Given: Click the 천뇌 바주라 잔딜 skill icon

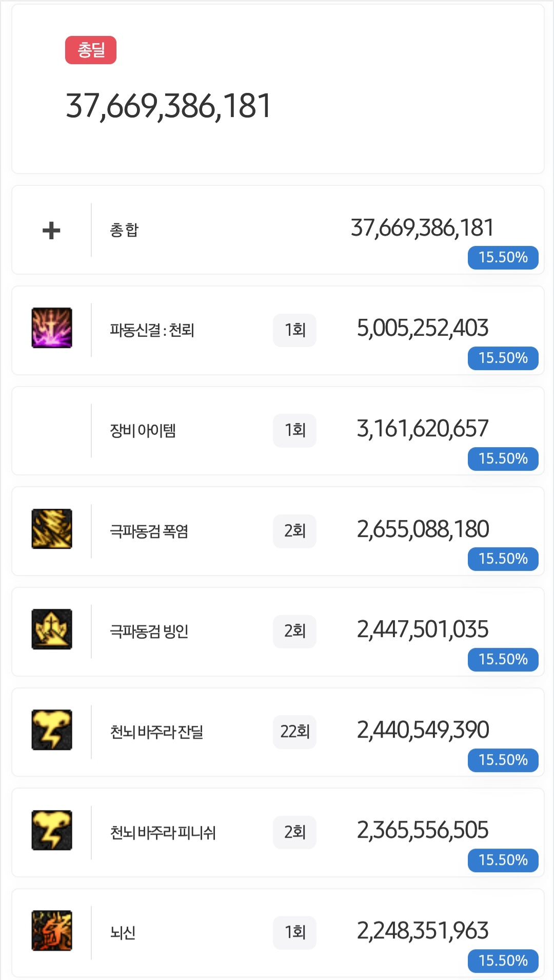Looking at the screenshot, I should tap(52, 730).
